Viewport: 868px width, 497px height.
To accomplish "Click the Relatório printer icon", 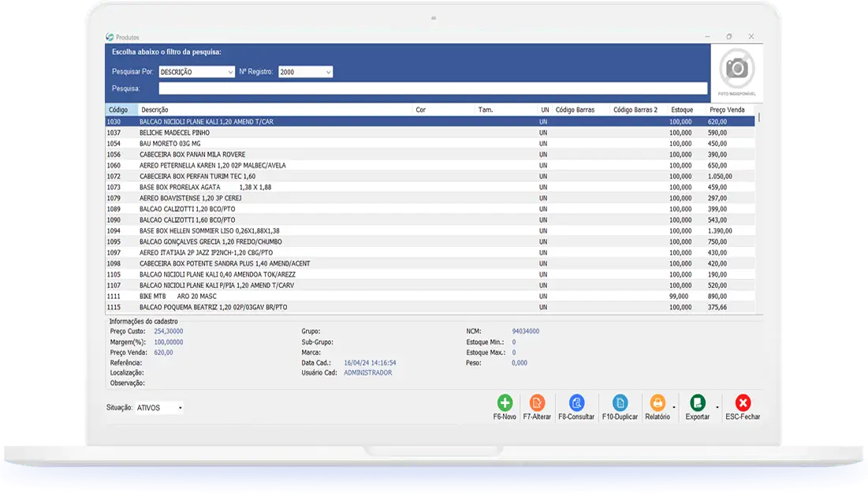I will point(658,403).
